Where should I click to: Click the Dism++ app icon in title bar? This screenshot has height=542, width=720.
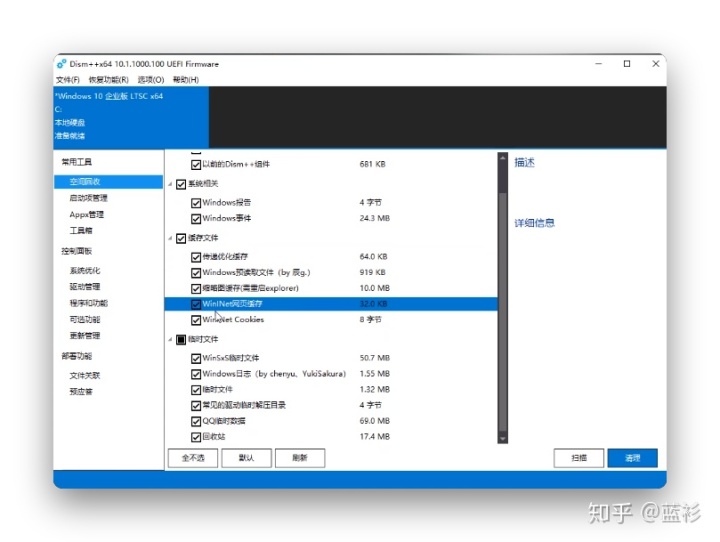(61, 64)
